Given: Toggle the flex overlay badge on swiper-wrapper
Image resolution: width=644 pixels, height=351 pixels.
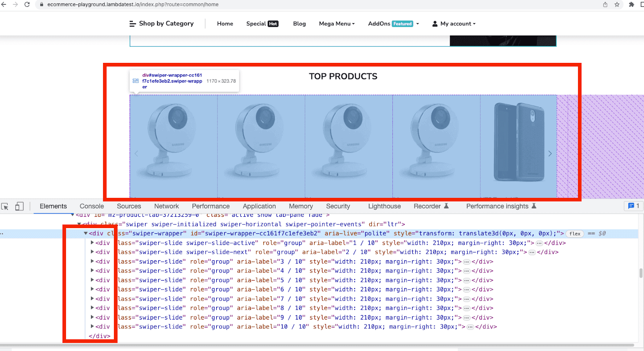Looking at the screenshot, I should 575,234.
